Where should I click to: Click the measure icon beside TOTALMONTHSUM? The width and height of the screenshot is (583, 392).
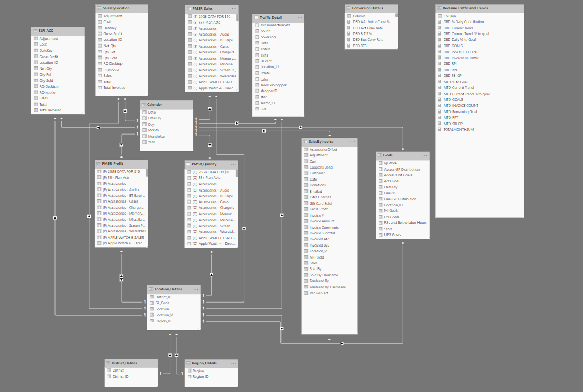tap(440, 130)
